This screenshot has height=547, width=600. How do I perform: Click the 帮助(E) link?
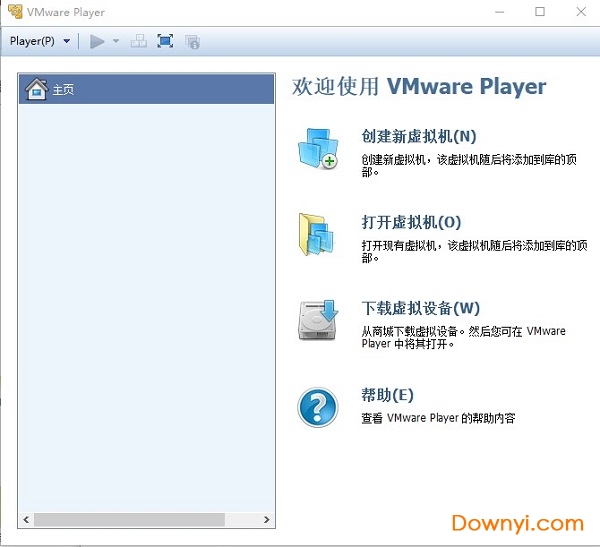(387, 395)
